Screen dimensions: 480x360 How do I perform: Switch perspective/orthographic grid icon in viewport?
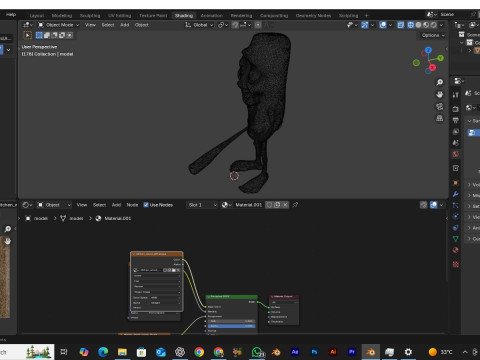click(x=440, y=118)
